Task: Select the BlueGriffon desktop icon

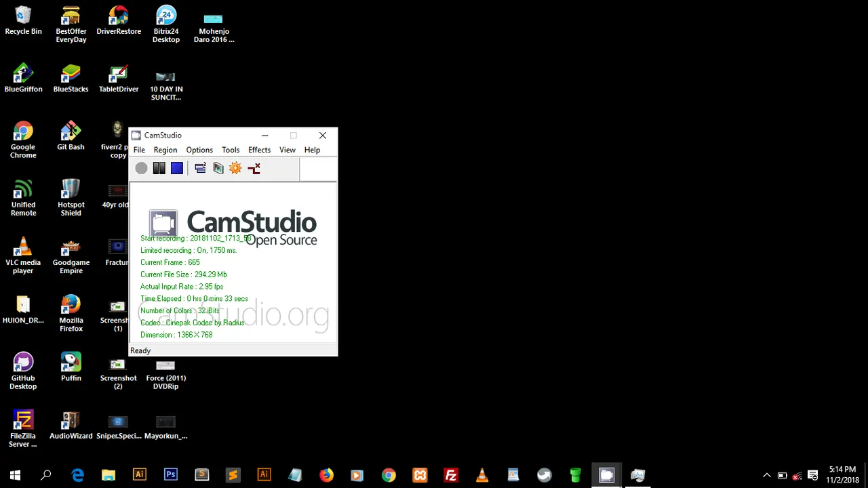Action: tap(23, 78)
